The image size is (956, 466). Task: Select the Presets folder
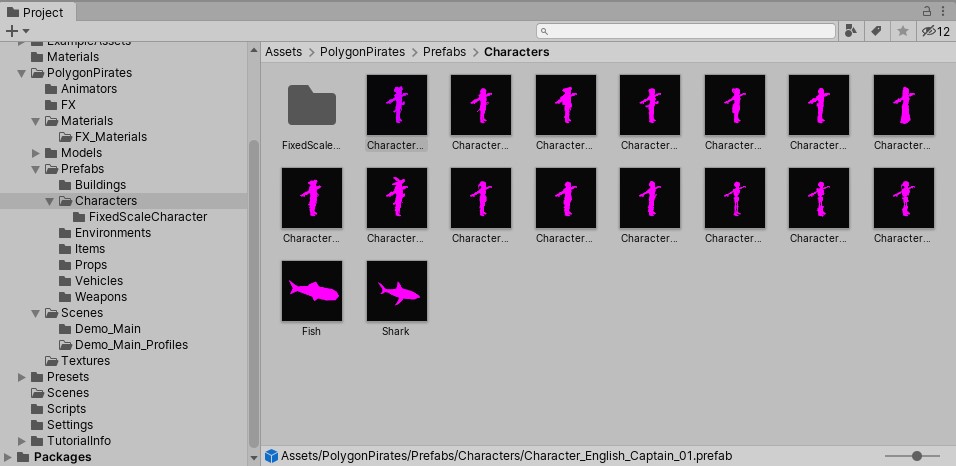pos(68,377)
